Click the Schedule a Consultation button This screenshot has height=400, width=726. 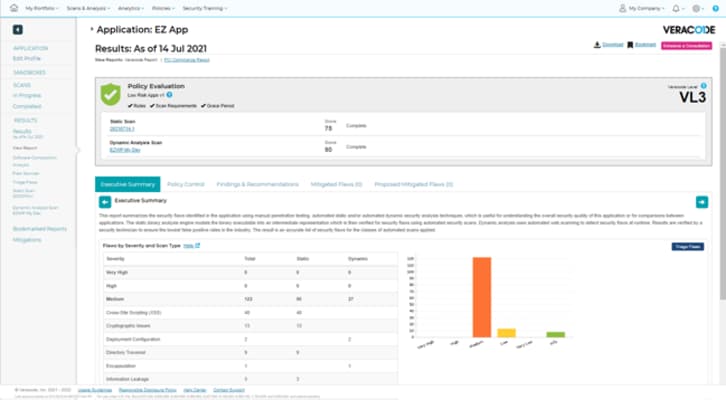tap(687, 45)
